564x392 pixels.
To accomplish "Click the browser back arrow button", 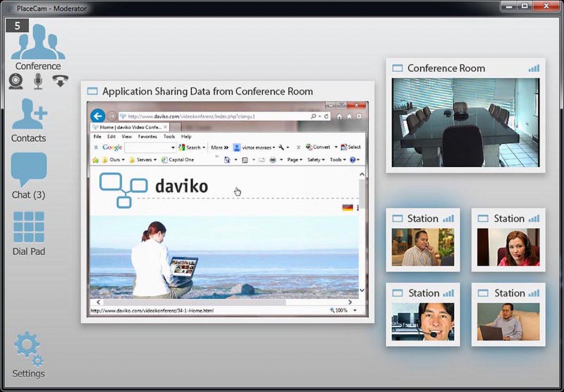I will pyautogui.click(x=97, y=116).
